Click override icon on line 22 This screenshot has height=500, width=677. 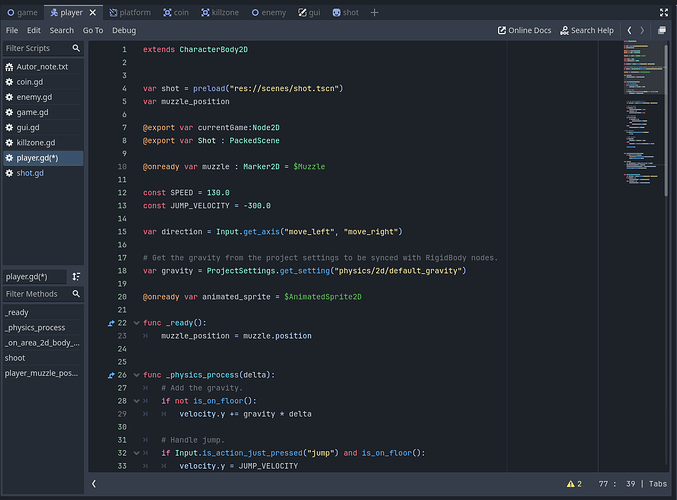coord(111,323)
